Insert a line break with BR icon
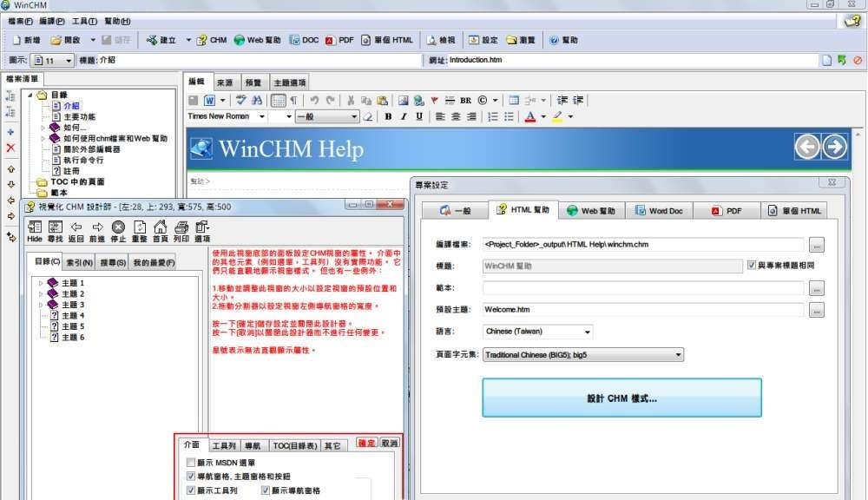Viewport: 868px width, 500px height. (x=465, y=100)
